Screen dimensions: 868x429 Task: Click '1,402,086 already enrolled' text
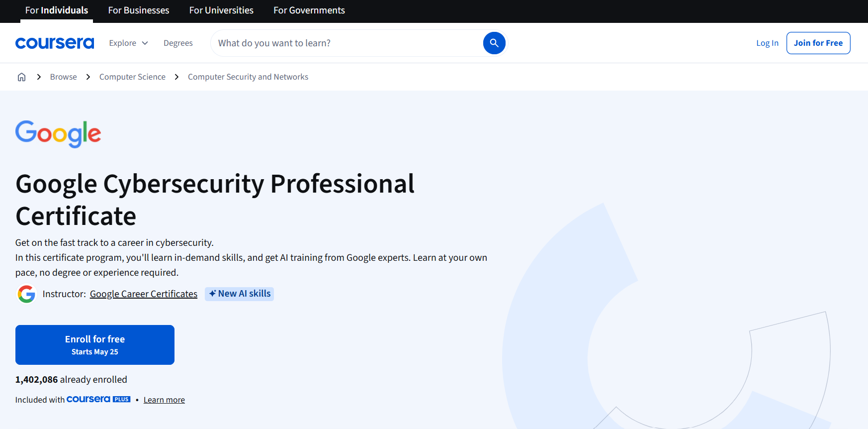tap(71, 379)
